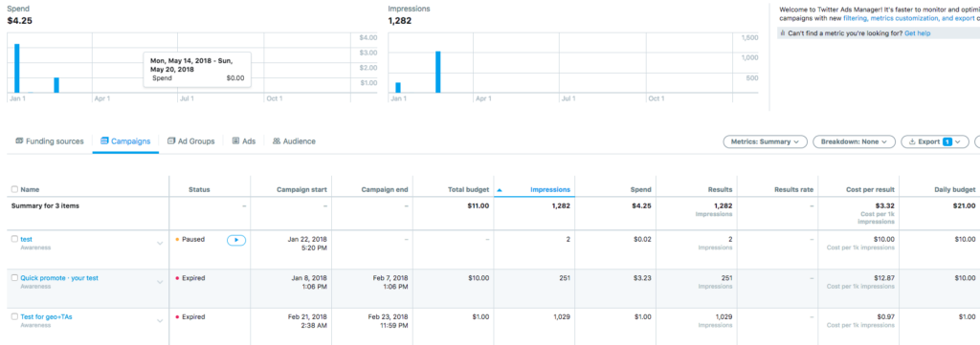
Task: Sort by Results rate column header
Action: pos(793,189)
